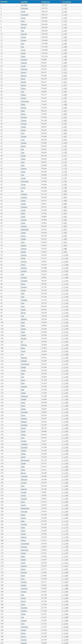
Task: Click the Fernandez surname link
Action: pos(24,15)
